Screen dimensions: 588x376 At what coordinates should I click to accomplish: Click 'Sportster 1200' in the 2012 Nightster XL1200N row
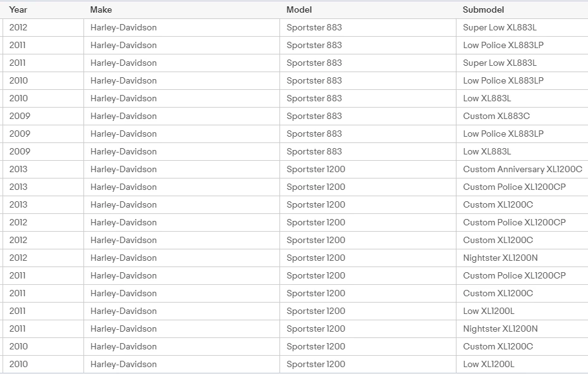(315, 258)
